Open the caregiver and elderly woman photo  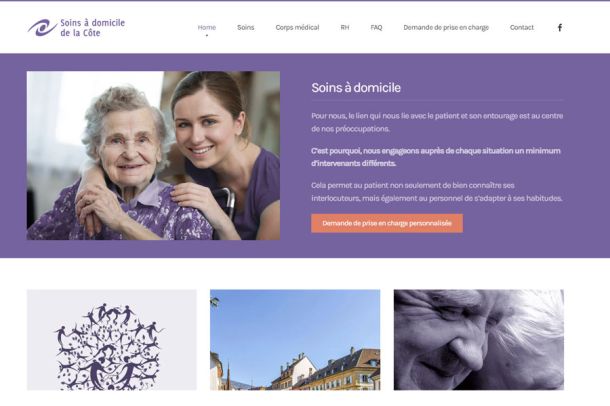153,156
